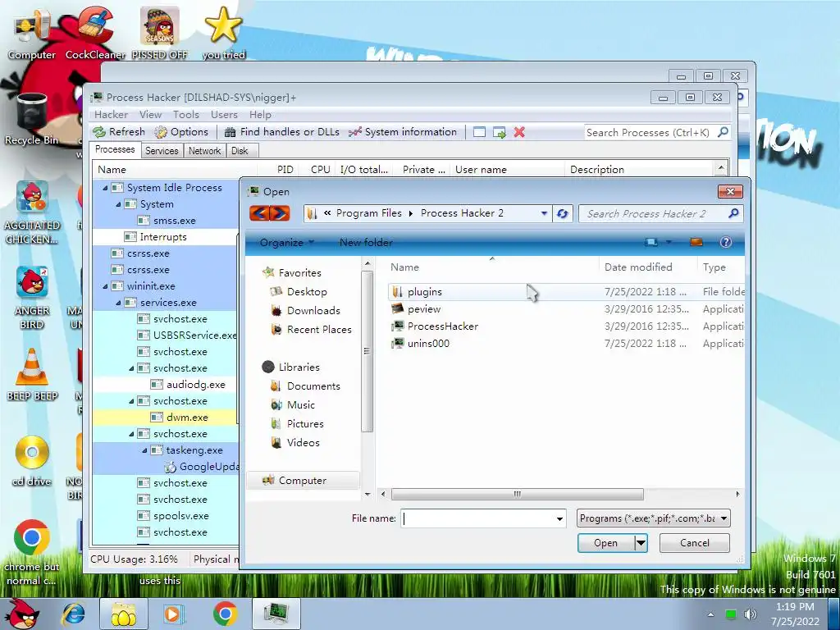Click the Internet Explorer taskbar icon
This screenshot has height=630, width=840.
pos(74,614)
